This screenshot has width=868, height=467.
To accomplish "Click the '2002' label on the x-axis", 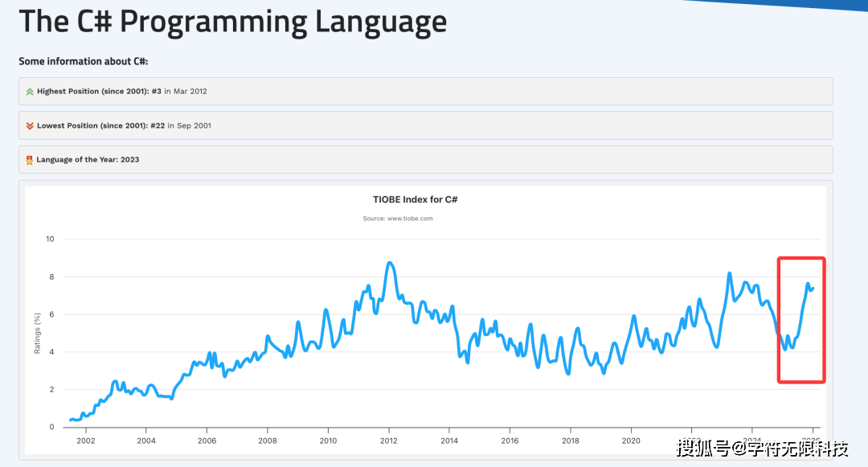I will pos(85,440).
